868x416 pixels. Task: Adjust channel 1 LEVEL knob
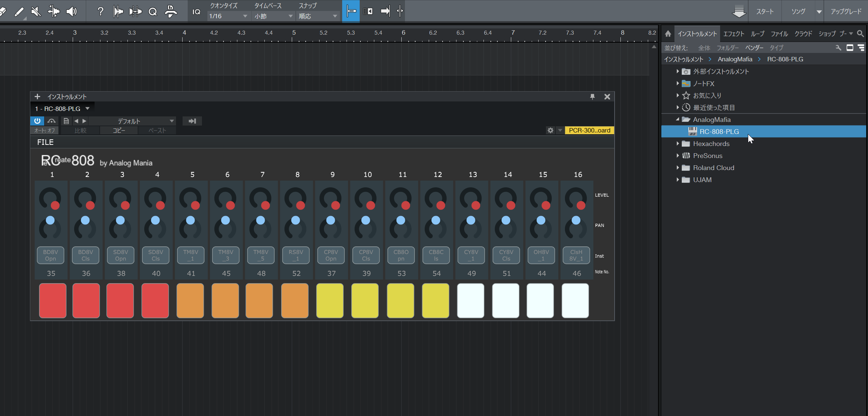[50, 199]
